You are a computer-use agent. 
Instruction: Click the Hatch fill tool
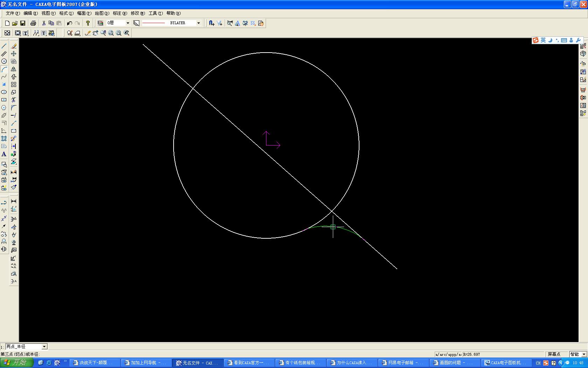4,138
